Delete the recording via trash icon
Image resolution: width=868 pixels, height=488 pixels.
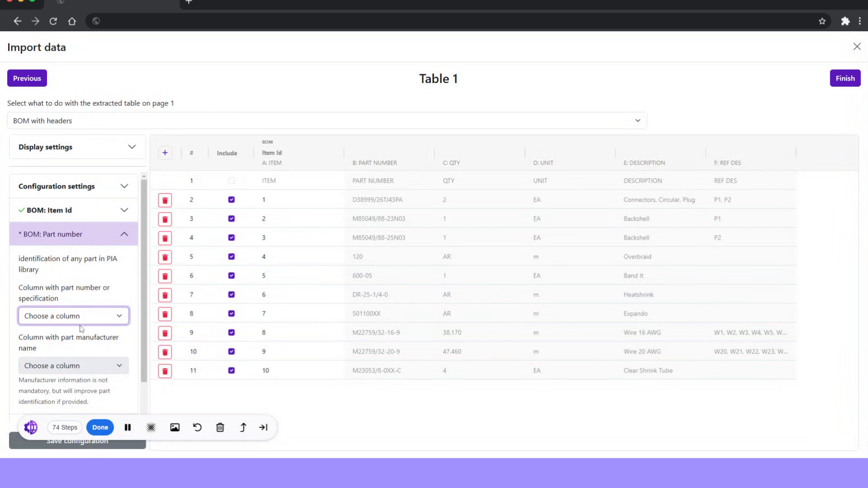[220, 427]
